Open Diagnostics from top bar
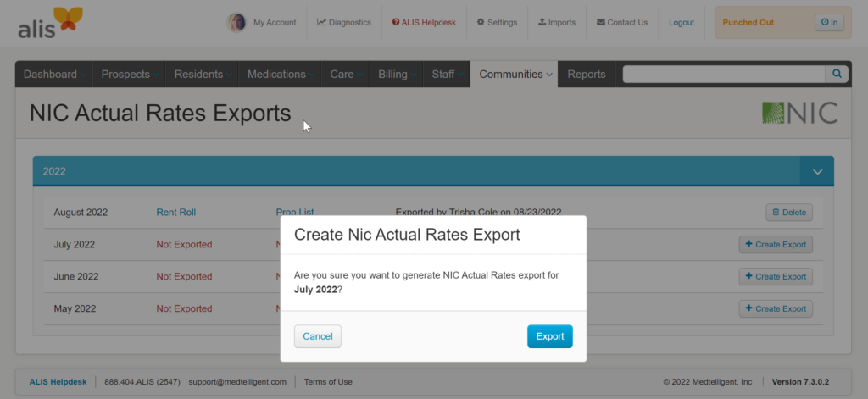 click(x=344, y=23)
